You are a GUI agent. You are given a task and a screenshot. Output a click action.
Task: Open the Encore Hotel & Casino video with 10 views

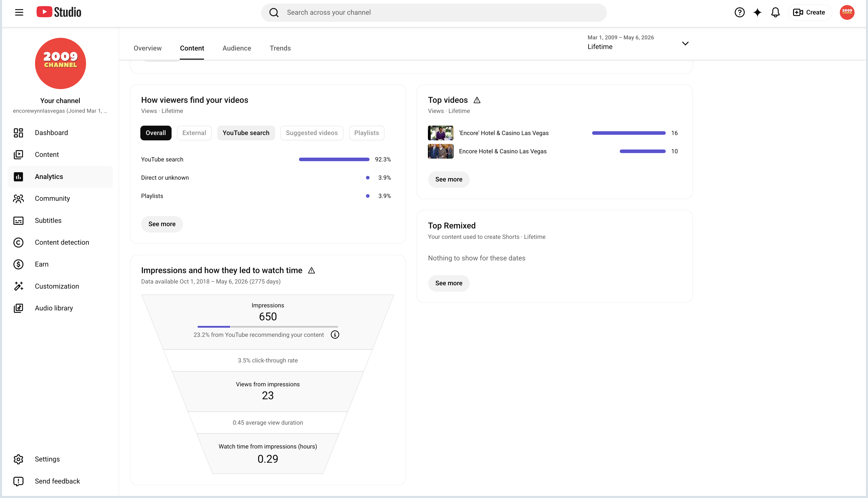(x=503, y=152)
